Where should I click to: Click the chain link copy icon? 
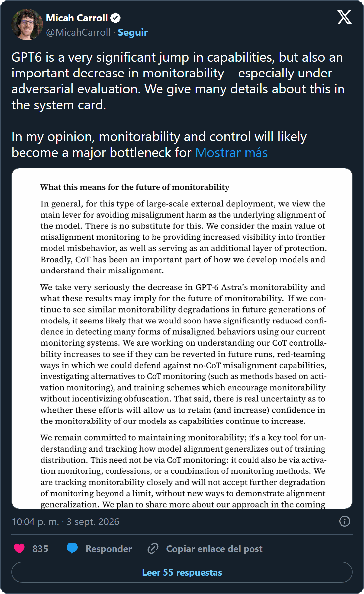153,549
